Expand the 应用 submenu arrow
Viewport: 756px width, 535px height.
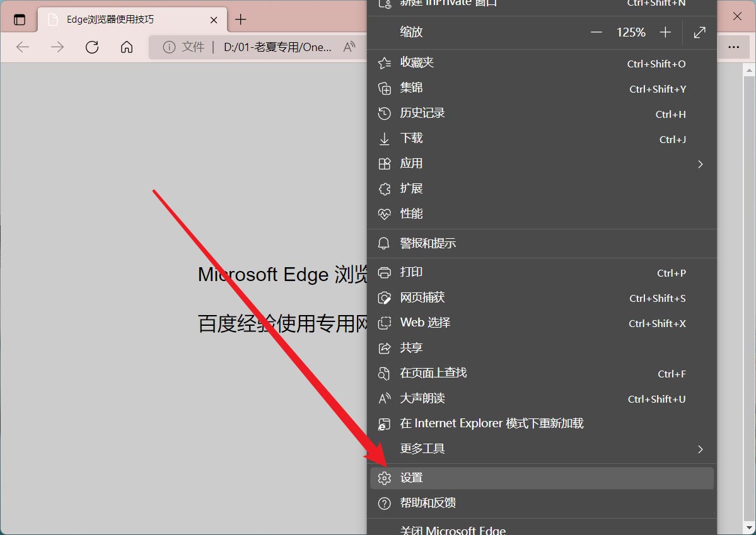point(700,164)
